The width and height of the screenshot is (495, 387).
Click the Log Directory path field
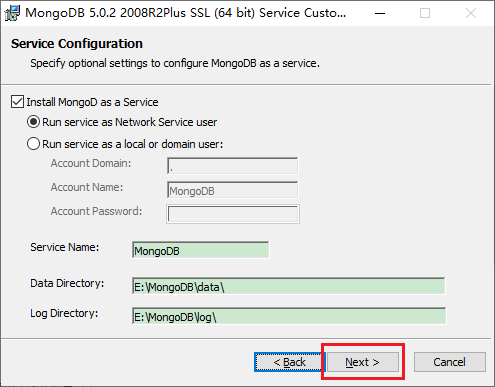(x=289, y=316)
